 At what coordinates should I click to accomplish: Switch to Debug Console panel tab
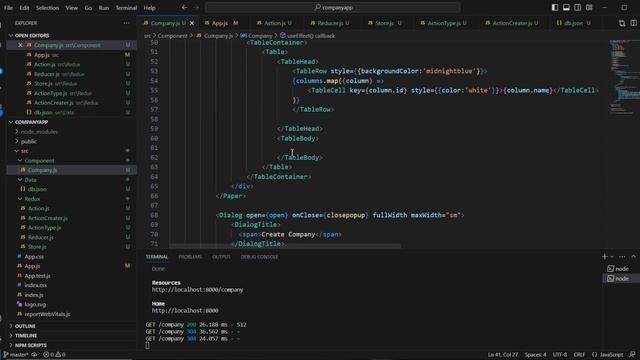click(259, 257)
